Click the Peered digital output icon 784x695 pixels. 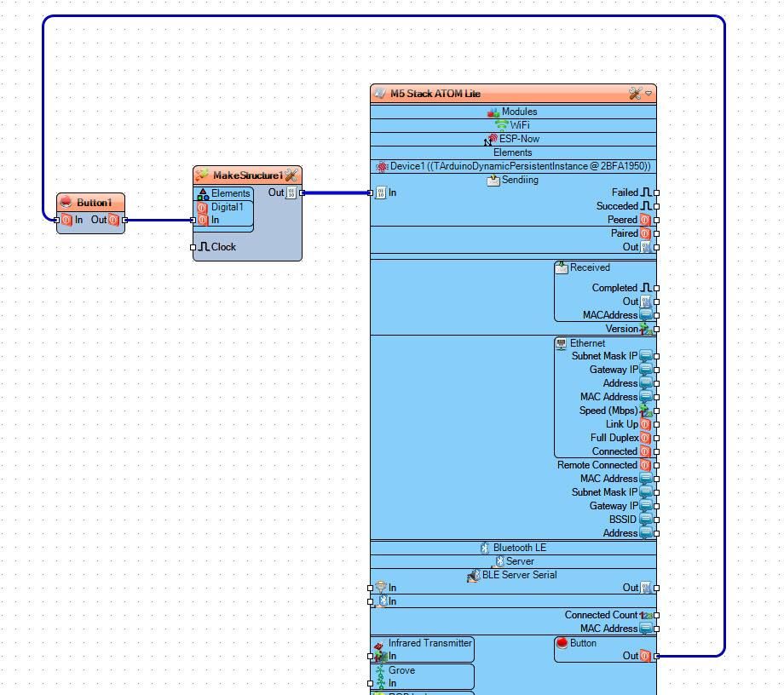(645, 220)
